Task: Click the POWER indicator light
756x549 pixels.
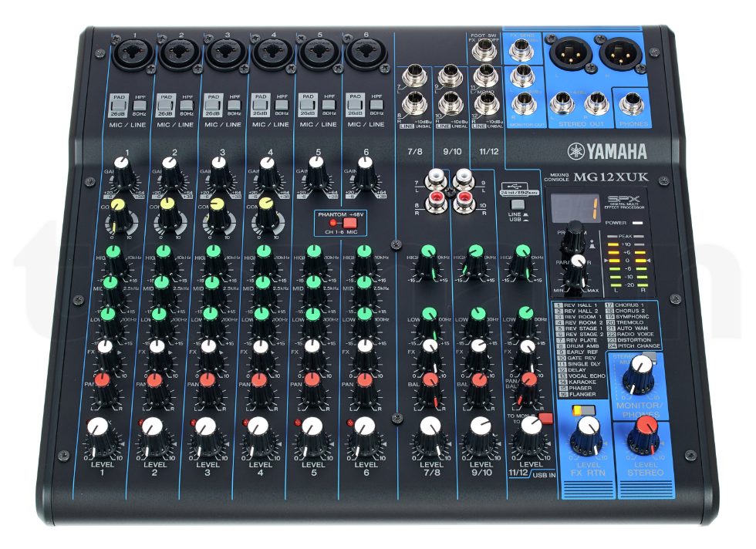Action: (637, 223)
